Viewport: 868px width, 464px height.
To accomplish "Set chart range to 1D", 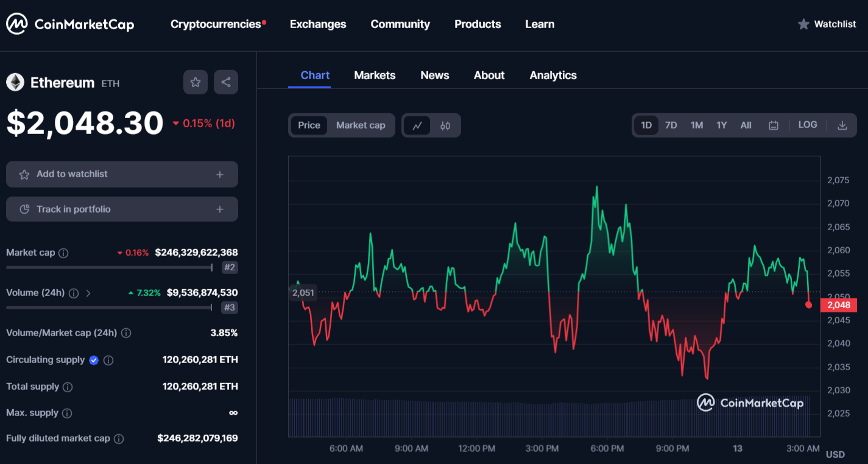I will [x=646, y=125].
